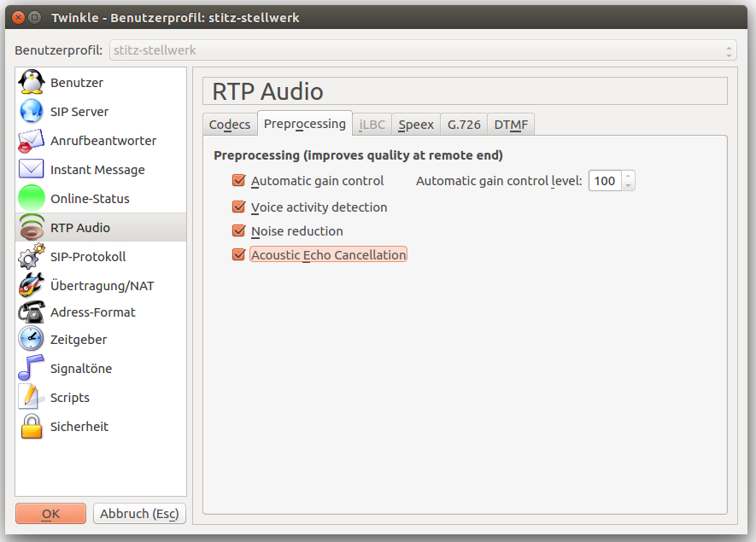
Task: Select Online-Status text entry
Action: pyautogui.click(x=90, y=199)
